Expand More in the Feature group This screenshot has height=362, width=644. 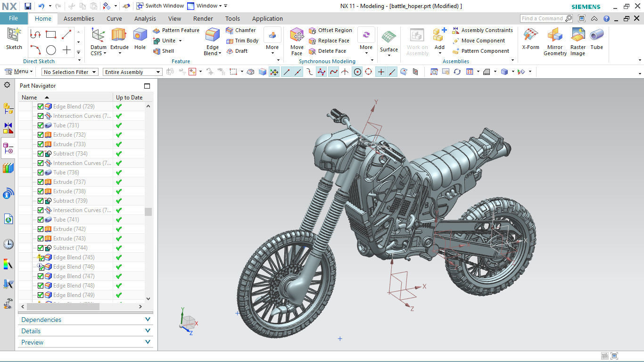pos(272,41)
